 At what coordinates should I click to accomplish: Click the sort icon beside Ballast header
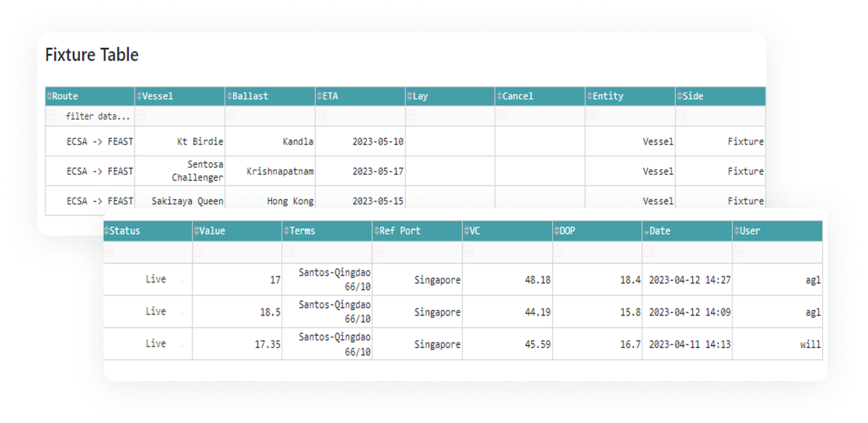pyautogui.click(x=229, y=96)
